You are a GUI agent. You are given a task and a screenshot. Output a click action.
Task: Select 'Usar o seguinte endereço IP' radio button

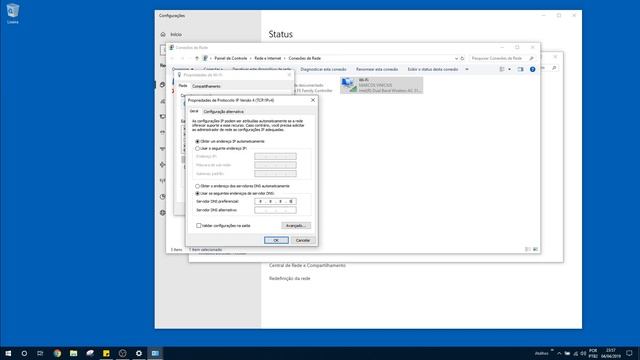[198, 149]
